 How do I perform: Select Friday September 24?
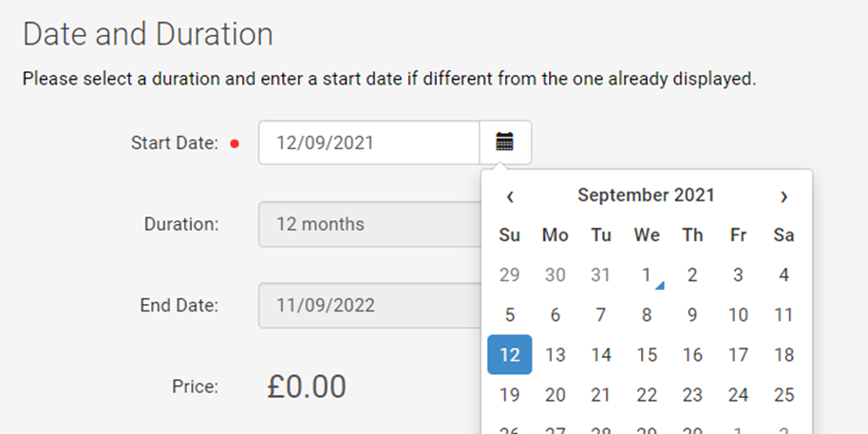pos(738,395)
